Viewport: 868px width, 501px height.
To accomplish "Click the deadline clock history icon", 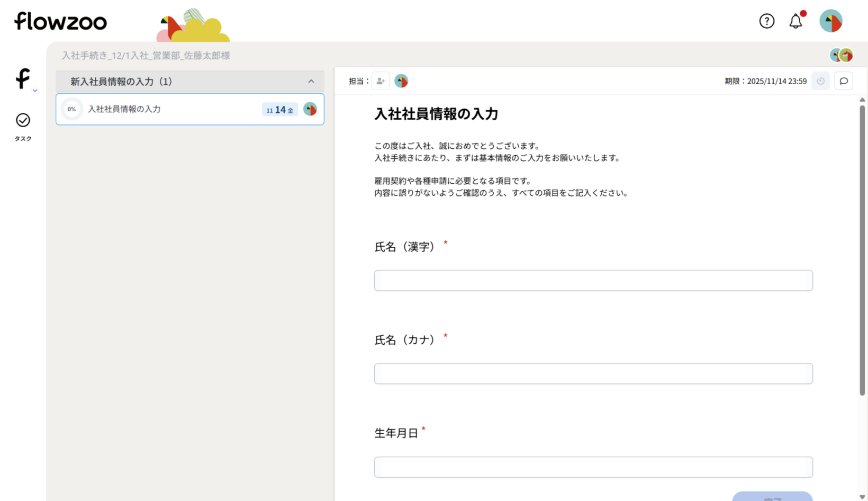I will click(x=820, y=81).
